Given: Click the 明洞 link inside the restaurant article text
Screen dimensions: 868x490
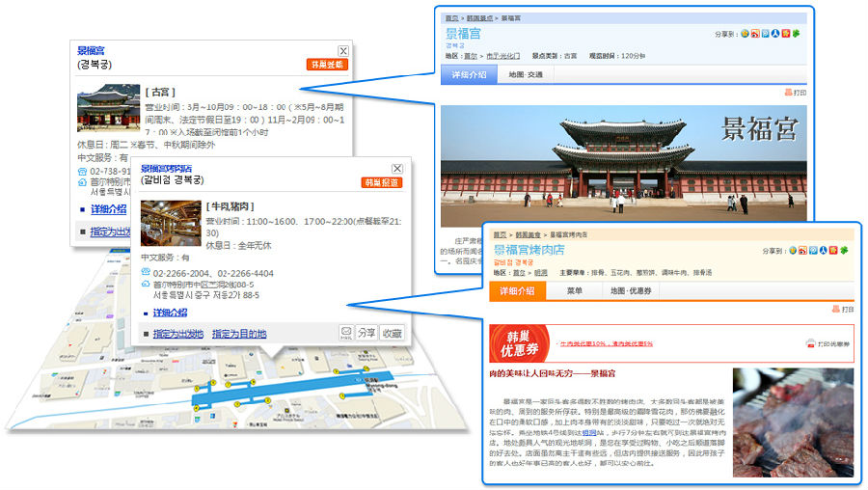Looking at the screenshot, I should 589,432.
